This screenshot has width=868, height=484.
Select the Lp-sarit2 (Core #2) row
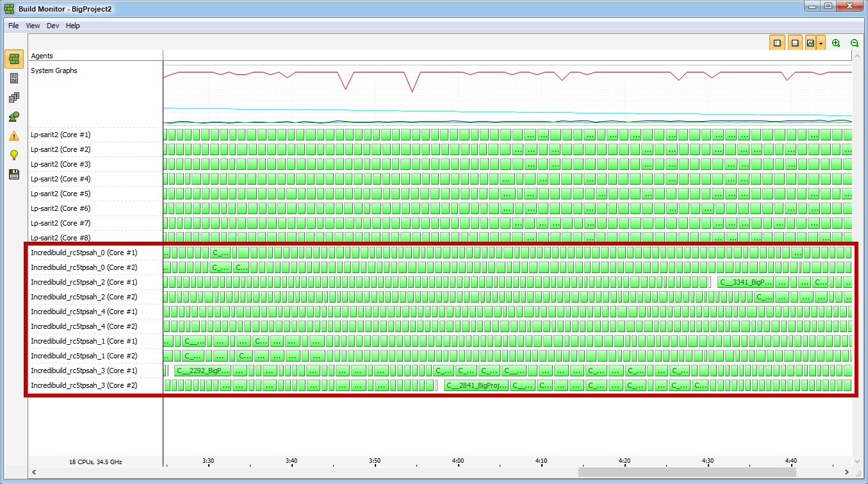click(x=61, y=149)
